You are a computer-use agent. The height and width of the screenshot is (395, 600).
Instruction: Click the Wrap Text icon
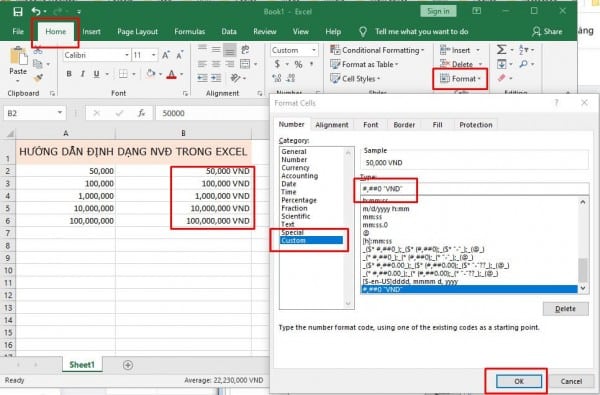pyautogui.click(x=245, y=49)
